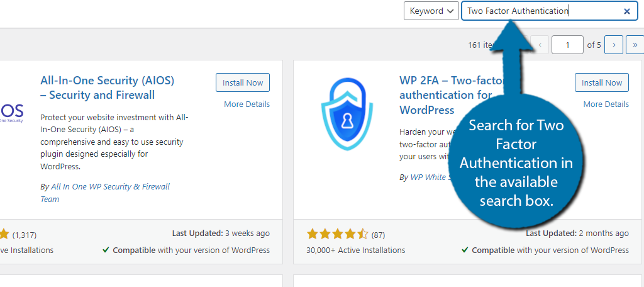This screenshot has width=644, height=287.
Task: Click the 'of 5' page total text
Action: tap(594, 45)
